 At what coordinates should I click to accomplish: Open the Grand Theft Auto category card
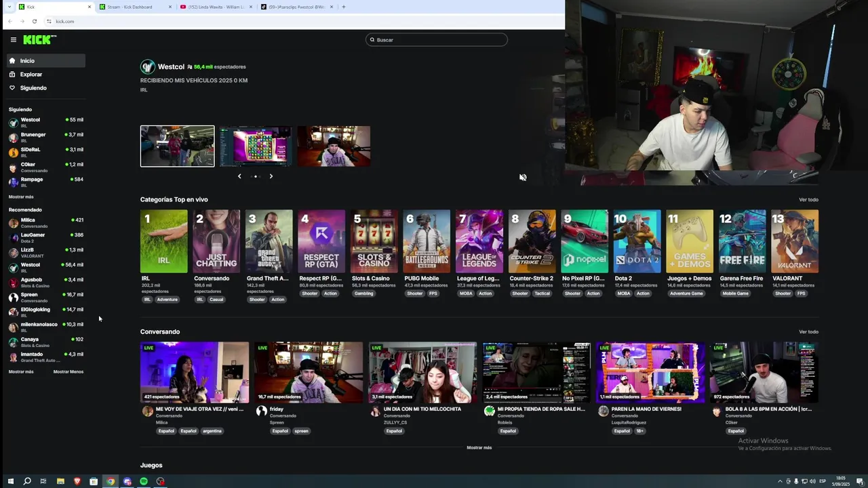tap(269, 241)
